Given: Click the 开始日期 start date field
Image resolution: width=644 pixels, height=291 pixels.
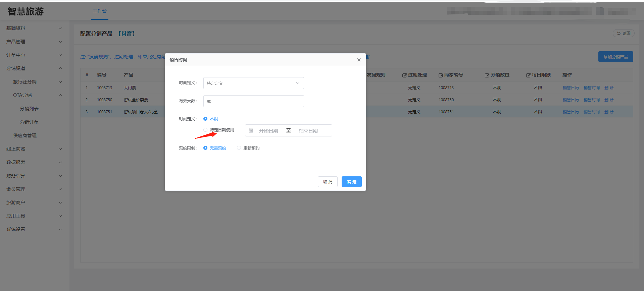Looking at the screenshot, I should point(268,131).
